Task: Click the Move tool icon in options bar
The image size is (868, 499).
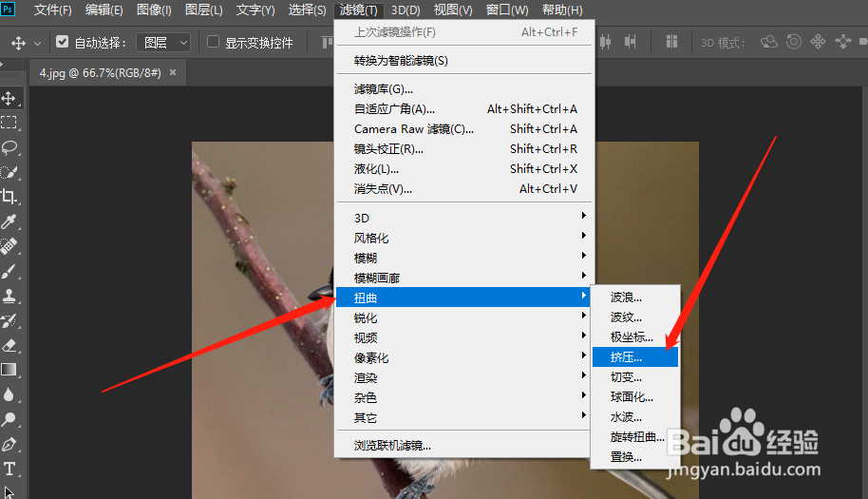Action: click(x=18, y=43)
